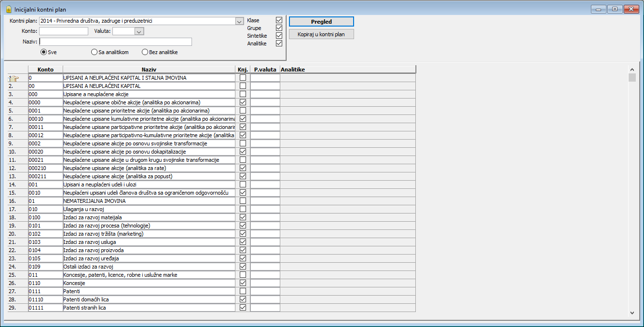This screenshot has height=327, width=644.
Task: Open the Kontni plan dropdown
Action: click(239, 21)
